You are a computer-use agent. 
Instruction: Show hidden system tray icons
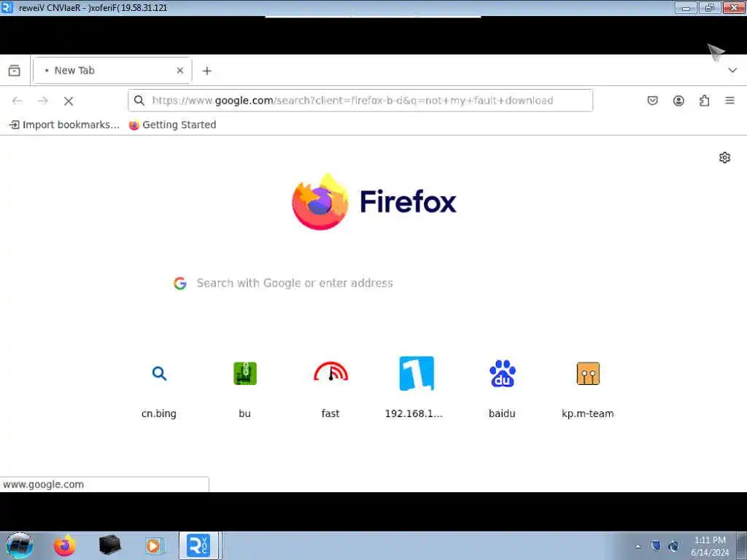(x=638, y=546)
